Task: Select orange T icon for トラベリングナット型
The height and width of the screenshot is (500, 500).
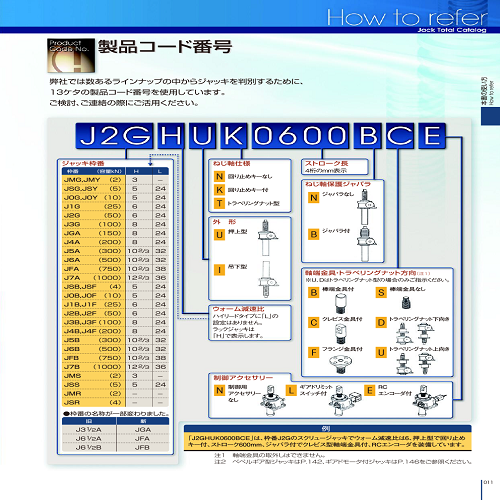Action: coord(219,203)
